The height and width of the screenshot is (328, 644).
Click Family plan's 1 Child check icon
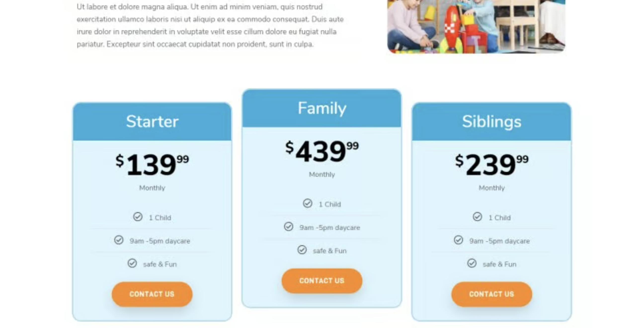pyautogui.click(x=308, y=203)
